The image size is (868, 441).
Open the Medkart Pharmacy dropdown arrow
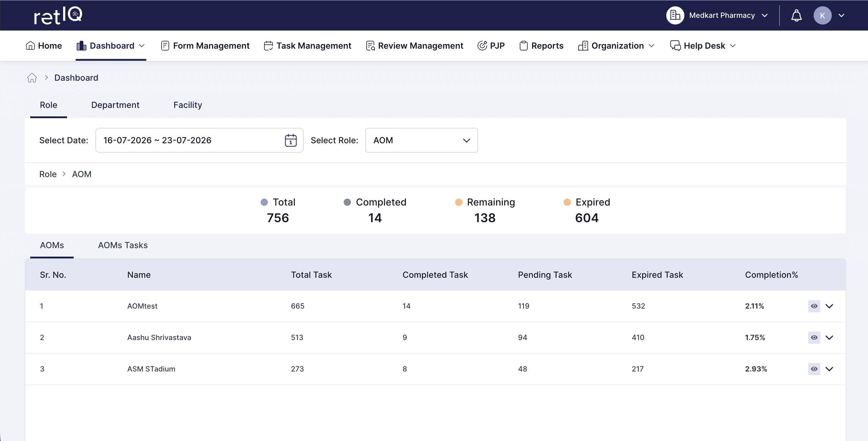tap(764, 15)
